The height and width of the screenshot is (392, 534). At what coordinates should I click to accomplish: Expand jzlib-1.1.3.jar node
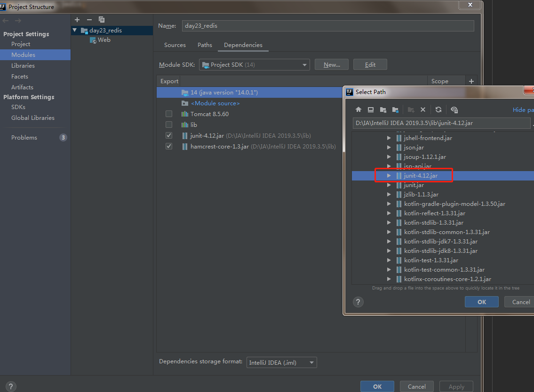coord(389,194)
